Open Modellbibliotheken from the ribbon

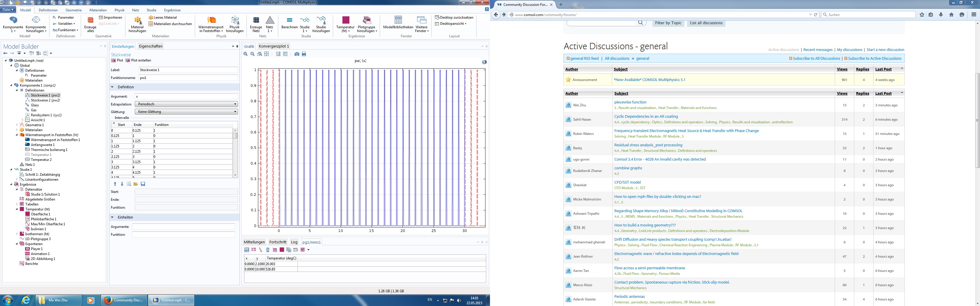(398, 23)
